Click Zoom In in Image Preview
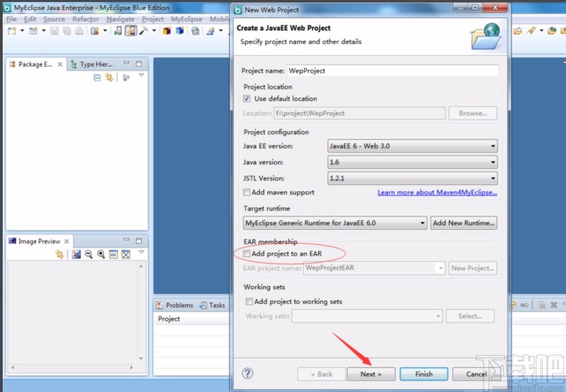The height and width of the screenshot is (392, 566). 101,254
